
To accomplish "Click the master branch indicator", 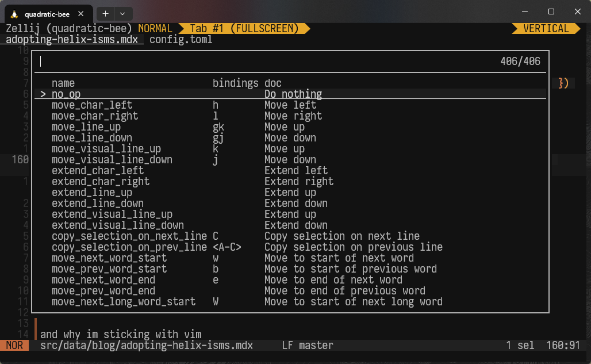I will (316, 345).
